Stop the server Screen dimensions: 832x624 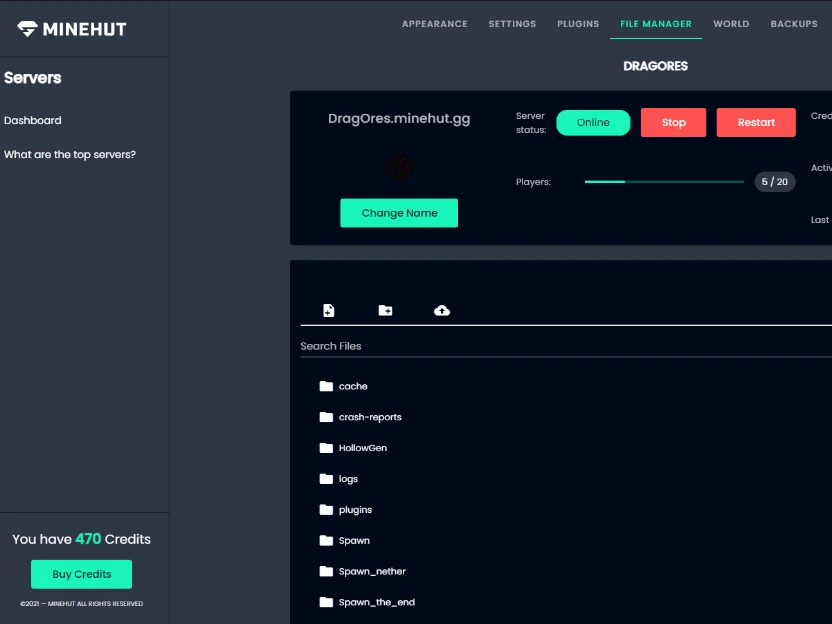pos(673,123)
